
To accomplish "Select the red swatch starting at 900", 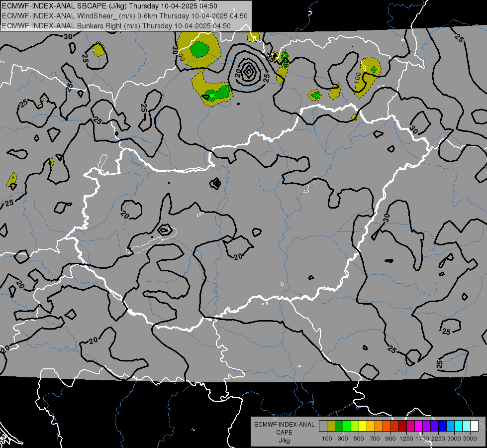I will coord(395,426).
